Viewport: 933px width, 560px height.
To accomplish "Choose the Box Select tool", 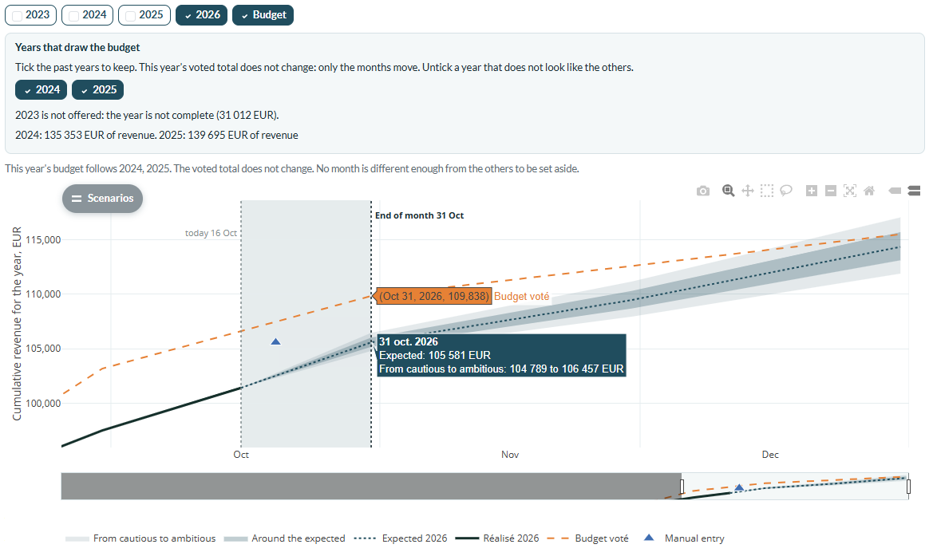I will tap(767, 191).
